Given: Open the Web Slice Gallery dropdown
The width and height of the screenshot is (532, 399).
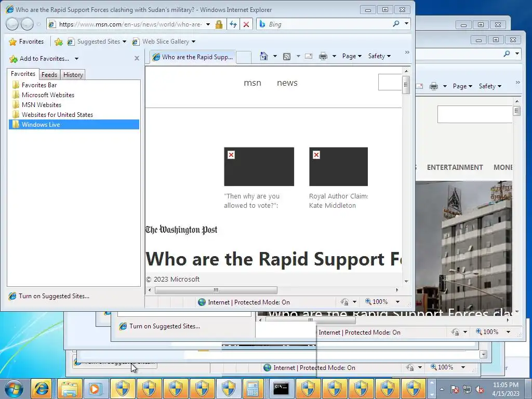Looking at the screenshot, I should [193, 42].
